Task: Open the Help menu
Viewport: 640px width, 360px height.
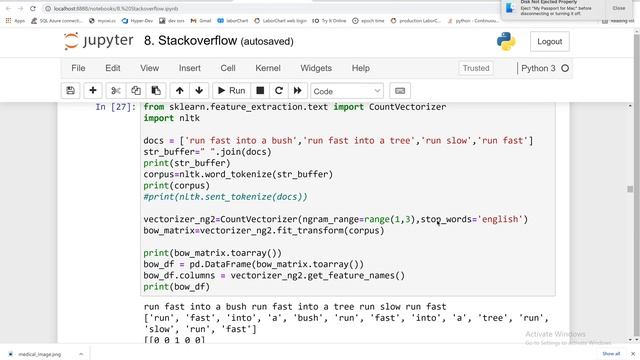Action: click(361, 68)
